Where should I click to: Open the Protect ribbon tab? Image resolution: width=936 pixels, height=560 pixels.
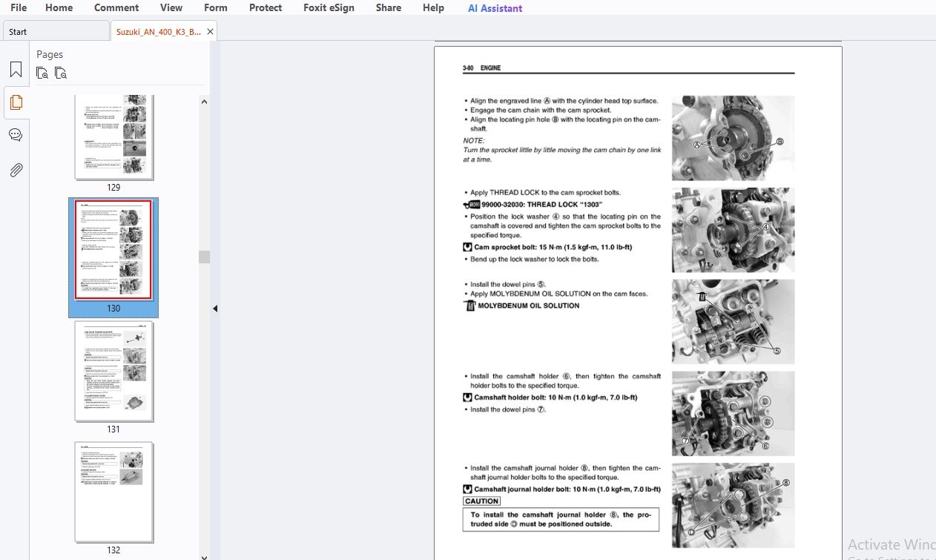pos(266,7)
